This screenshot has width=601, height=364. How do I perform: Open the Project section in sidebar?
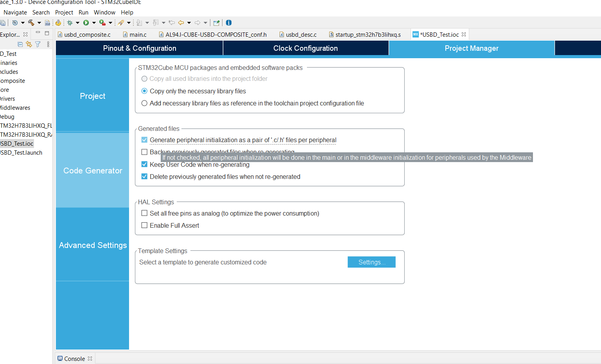92,96
